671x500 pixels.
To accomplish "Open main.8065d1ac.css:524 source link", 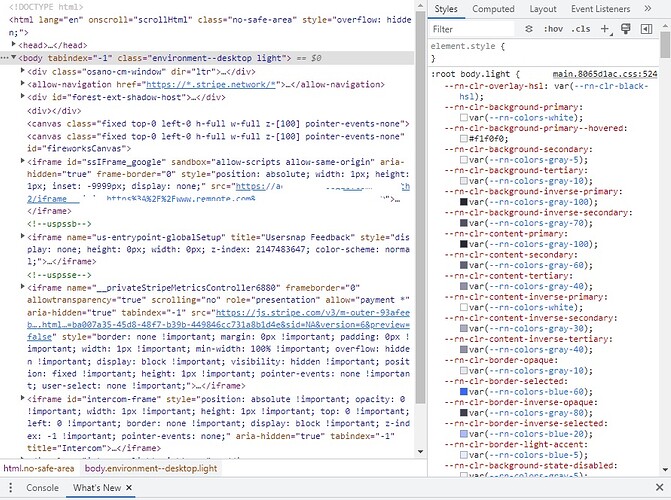I will click(605, 74).
